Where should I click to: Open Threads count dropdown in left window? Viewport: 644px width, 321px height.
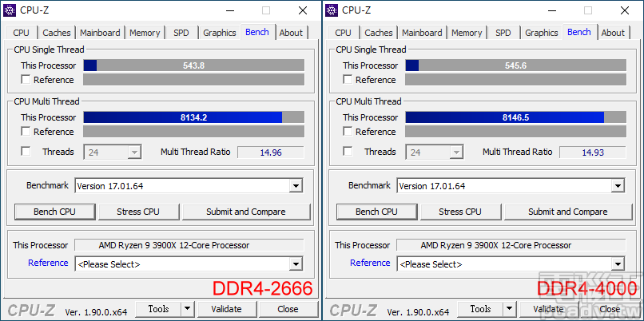coord(134,153)
